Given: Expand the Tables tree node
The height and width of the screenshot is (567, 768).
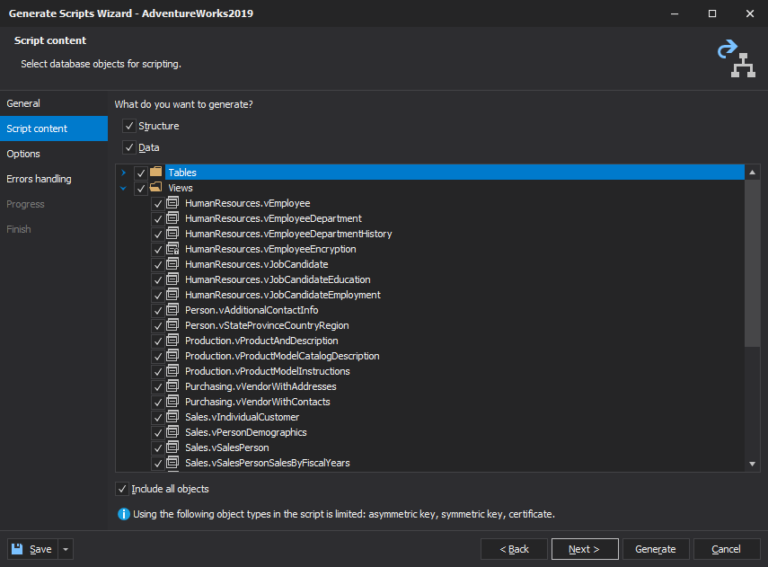Looking at the screenshot, I should pos(123,173).
